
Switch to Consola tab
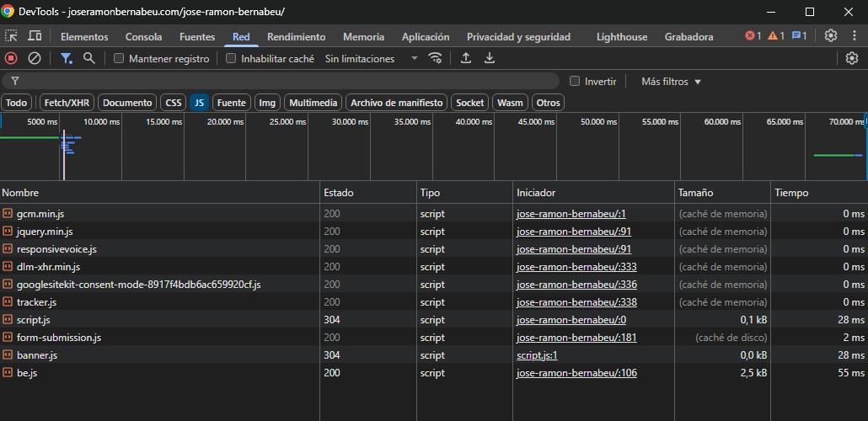coord(144,37)
